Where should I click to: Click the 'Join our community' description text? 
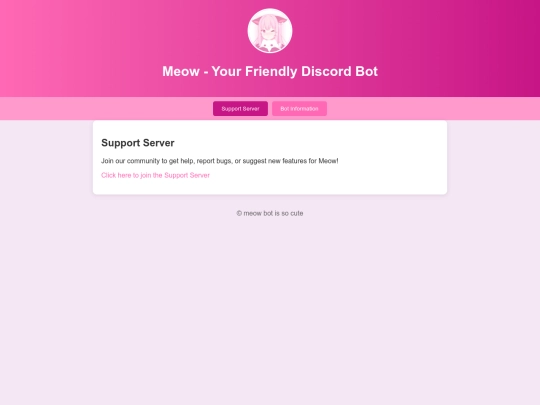pos(220,161)
